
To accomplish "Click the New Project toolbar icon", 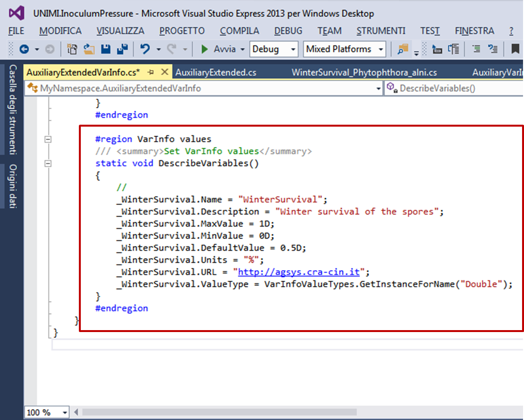I will pos(72,49).
